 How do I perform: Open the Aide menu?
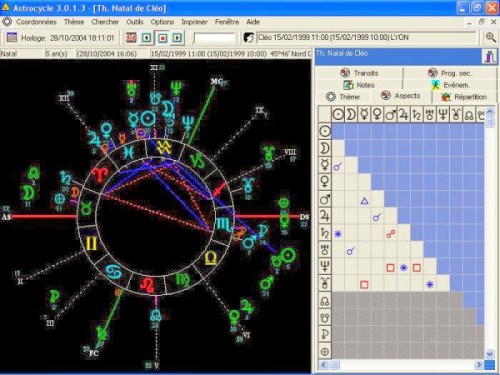pos(253,22)
